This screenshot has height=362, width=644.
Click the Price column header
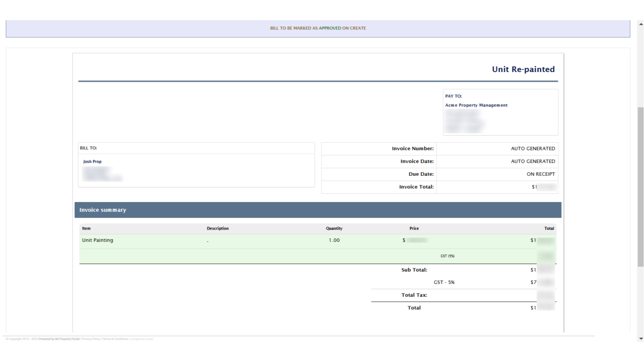414,228
